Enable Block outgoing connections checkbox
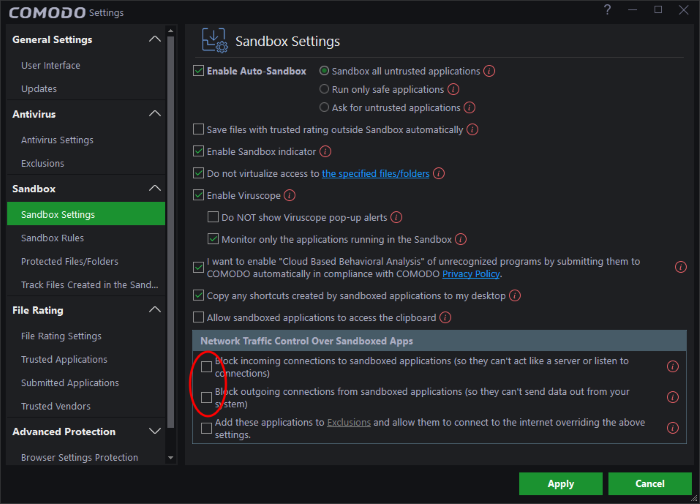700x504 pixels. click(x=206, y=397)
